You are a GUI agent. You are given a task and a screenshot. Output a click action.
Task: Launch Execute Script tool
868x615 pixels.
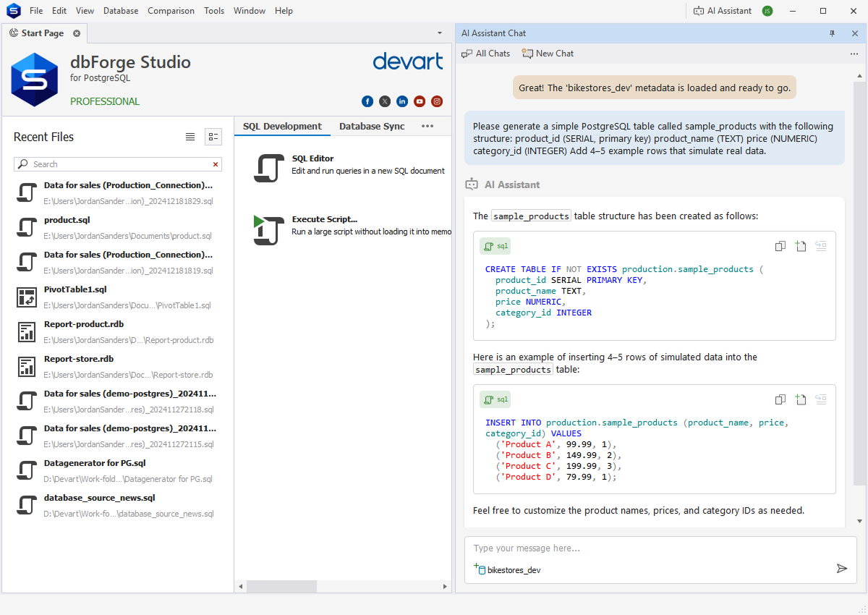(x=324, y=219)
